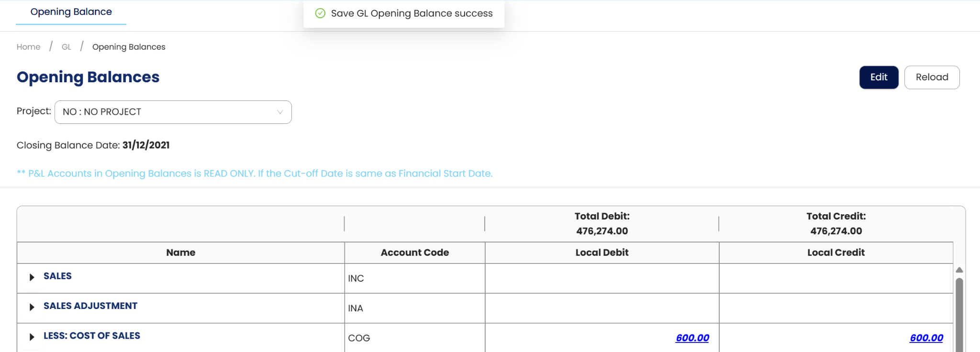Click the Reload button
The width and height of the screenshot is (980, 352).
point(931,77)
